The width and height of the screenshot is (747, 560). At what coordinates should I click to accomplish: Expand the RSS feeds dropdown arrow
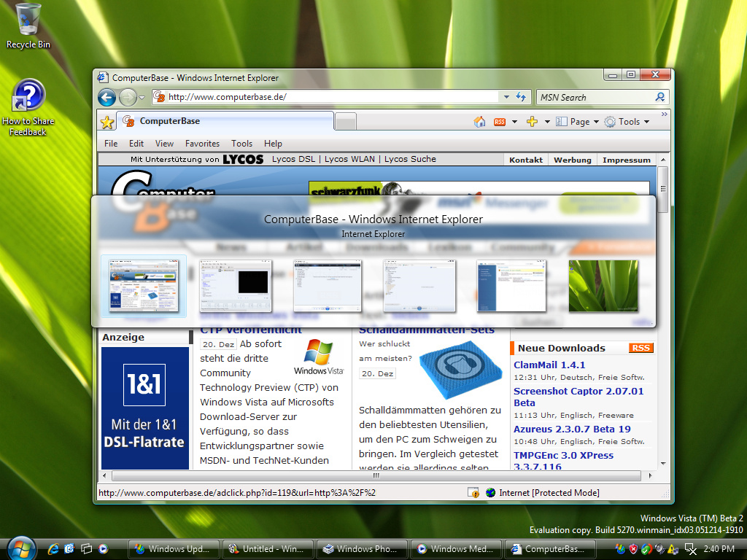(514, 122)
